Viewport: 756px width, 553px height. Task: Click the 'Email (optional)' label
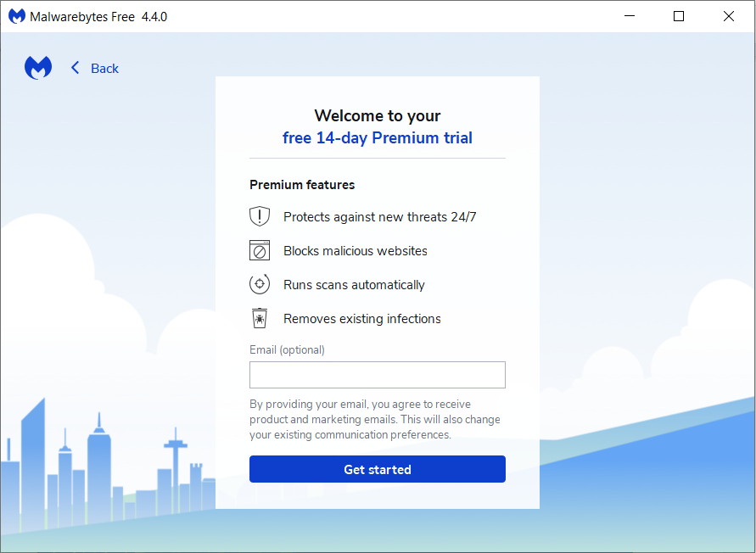click(x=287, y=350)
